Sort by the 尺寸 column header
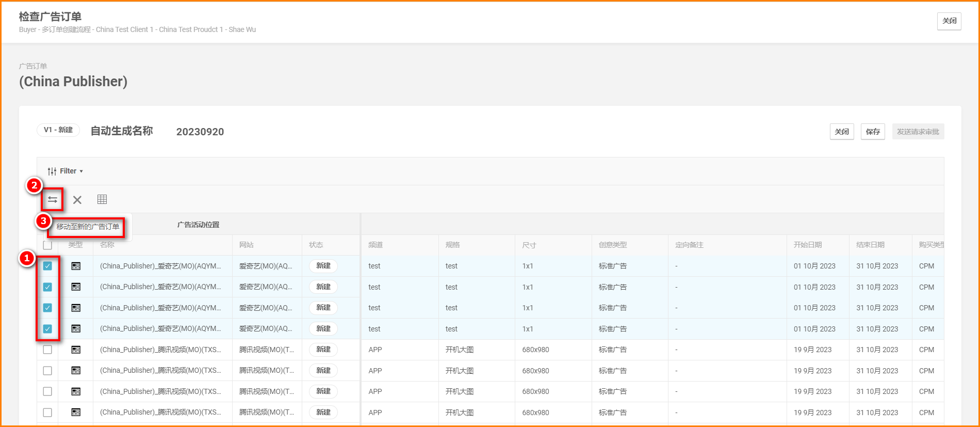Screen dimensions: 980x427 click(x=529, y=245)
